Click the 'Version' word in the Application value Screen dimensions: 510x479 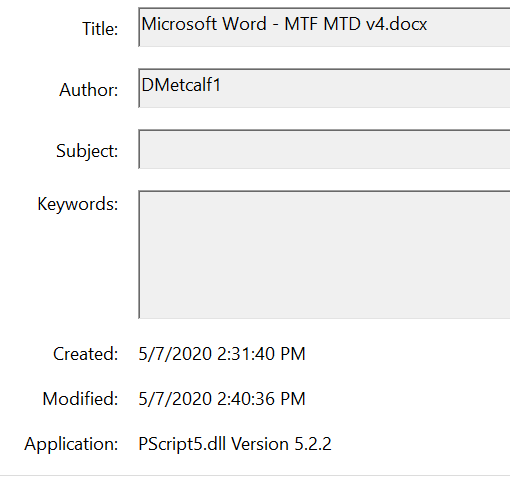260,444
